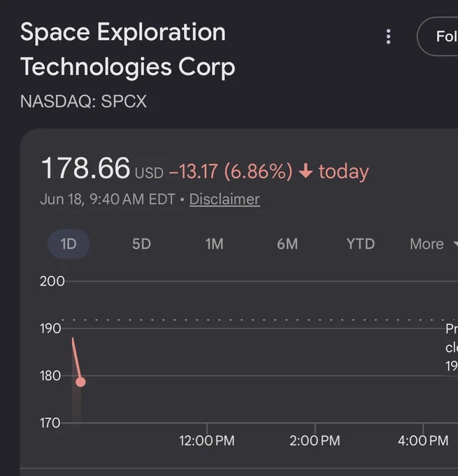Image resolution: width=458 pixels, height=476 pixels.
Task: Open the Disclaimer link
Action: tap(224, 199)
